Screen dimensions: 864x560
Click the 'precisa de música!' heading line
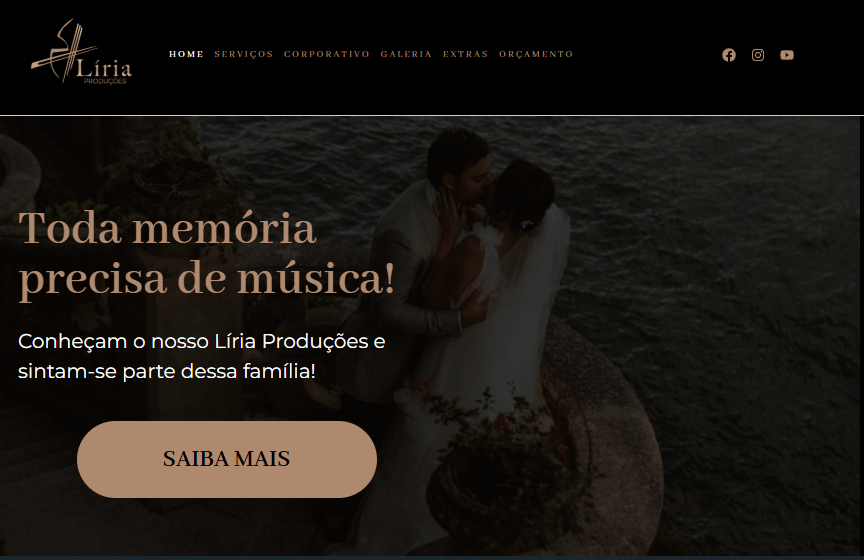tap(207, 278)
